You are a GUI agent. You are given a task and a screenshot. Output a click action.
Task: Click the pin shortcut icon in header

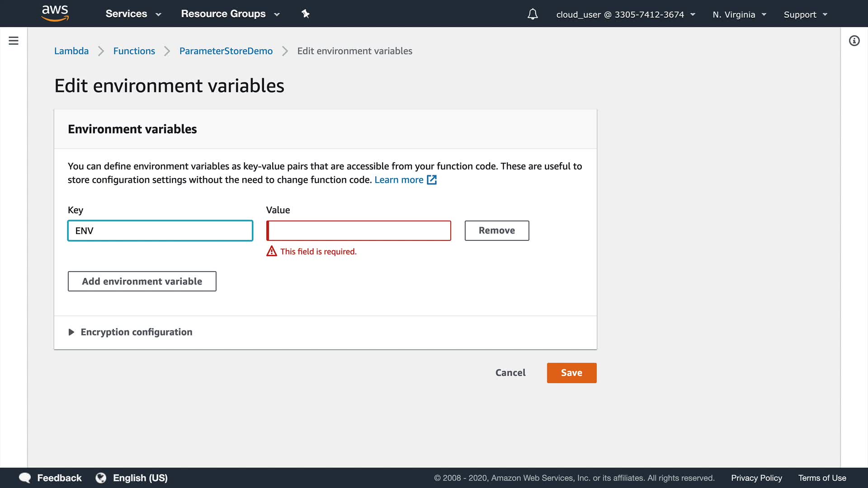coord(306,14)
